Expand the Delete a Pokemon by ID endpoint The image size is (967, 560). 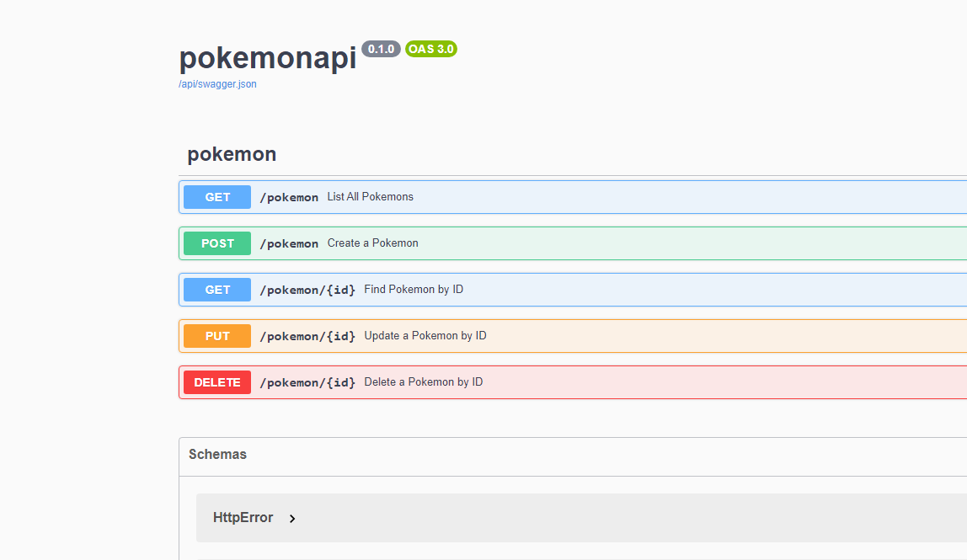(423, 381)
